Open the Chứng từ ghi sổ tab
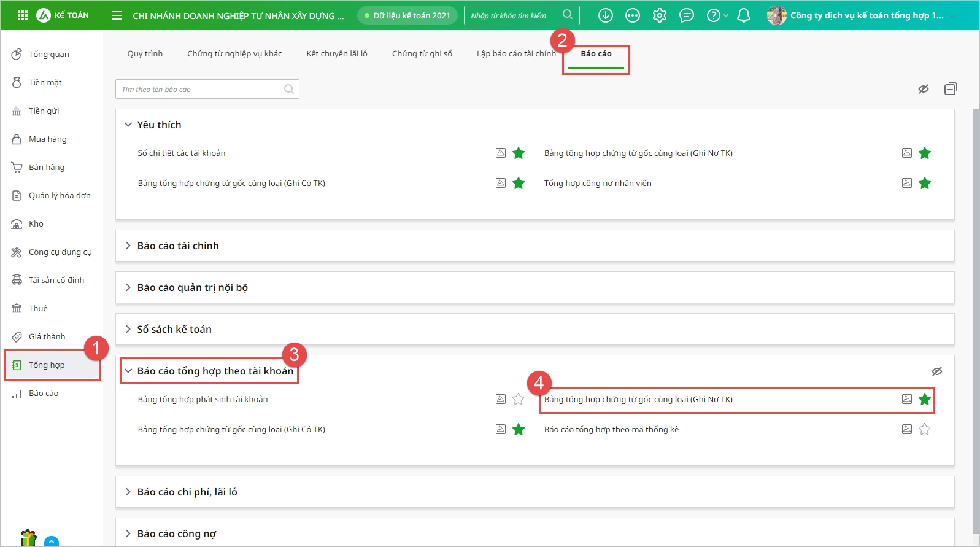The image size is (980, 547). (422, 54)
